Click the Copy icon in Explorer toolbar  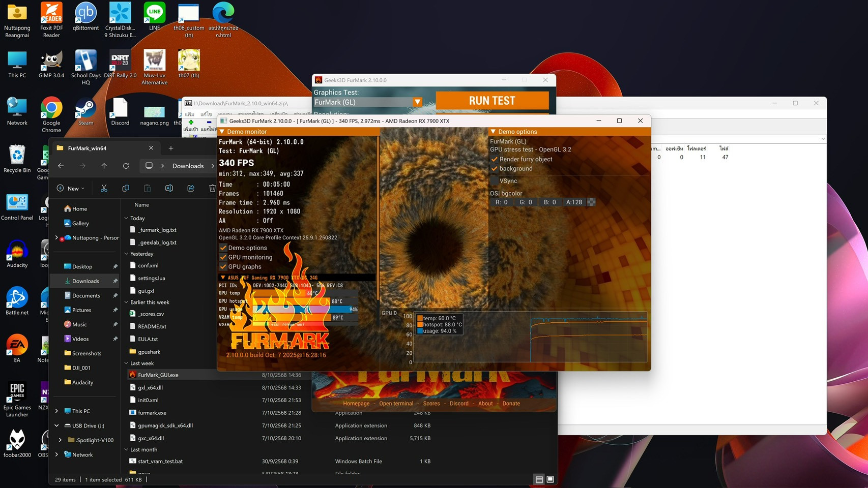point(126,189)
